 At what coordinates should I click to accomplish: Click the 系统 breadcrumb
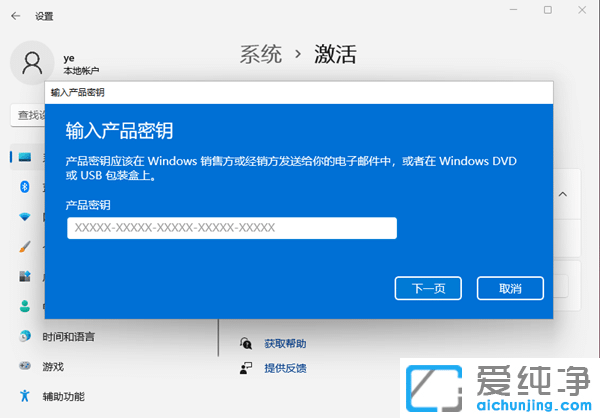261,54
